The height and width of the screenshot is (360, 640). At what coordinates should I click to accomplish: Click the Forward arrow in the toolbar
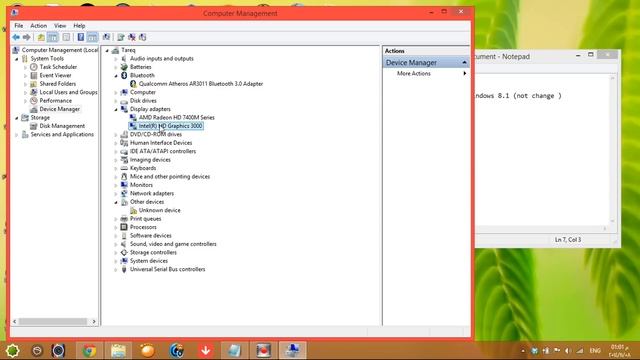(27, 37)
